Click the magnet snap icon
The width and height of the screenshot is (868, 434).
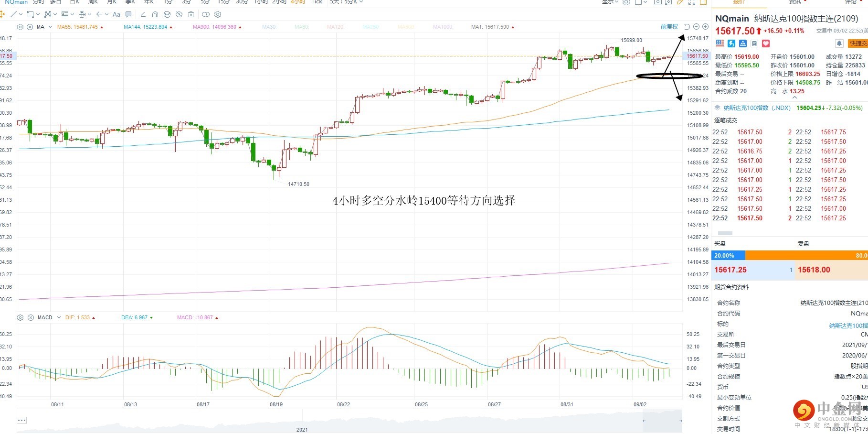tap(155, 14)
